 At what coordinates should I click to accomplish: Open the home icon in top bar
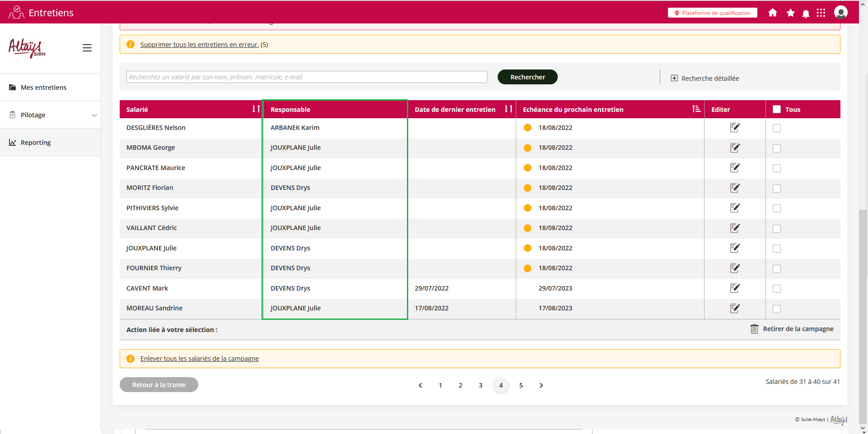772,13
